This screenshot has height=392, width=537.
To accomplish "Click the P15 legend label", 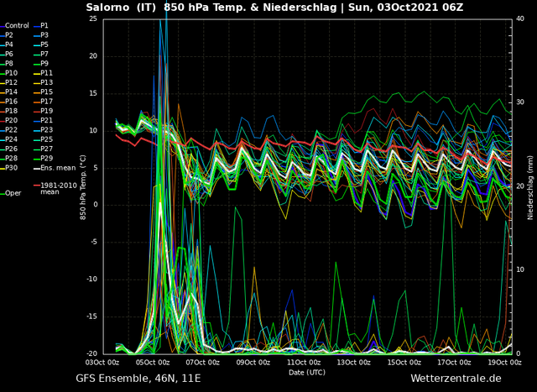I will (46, 91).
